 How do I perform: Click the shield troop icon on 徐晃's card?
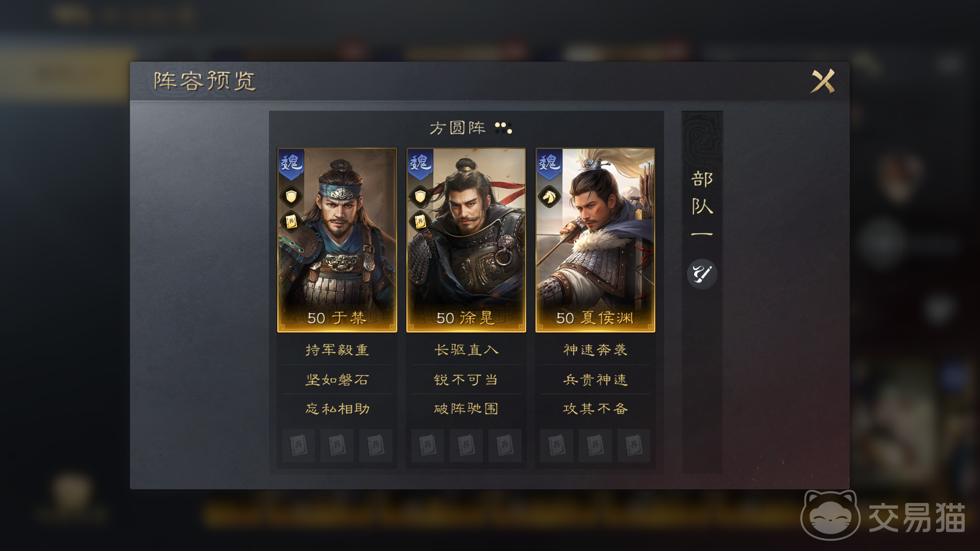[420, 196]
